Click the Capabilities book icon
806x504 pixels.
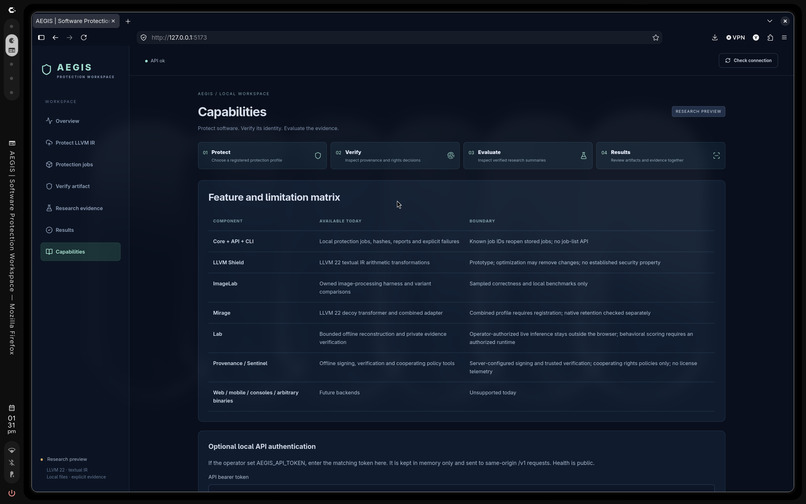pyautogui.click(x=49, y=251)
